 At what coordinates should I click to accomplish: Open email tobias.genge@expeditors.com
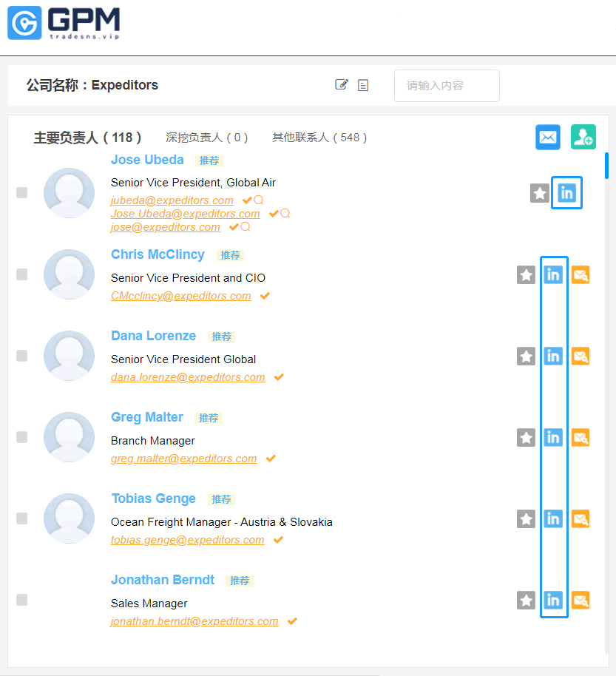tap(188, 540)
